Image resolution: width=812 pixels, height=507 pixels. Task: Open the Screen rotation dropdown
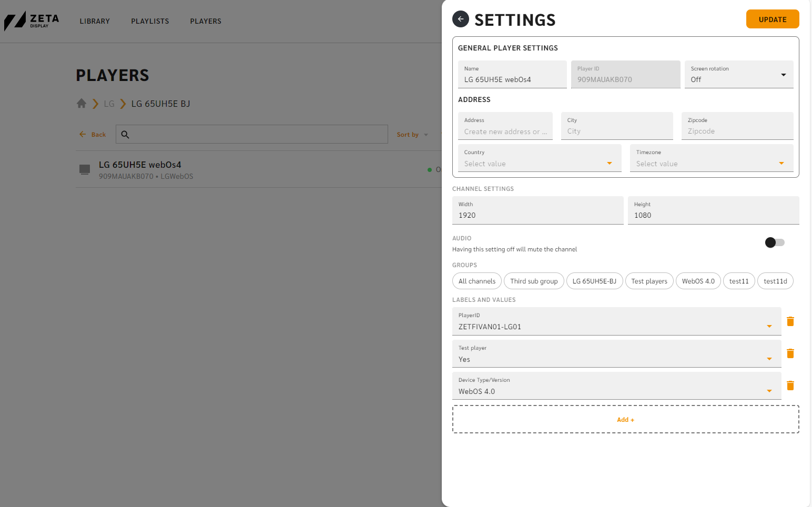(x=738, y=74)
